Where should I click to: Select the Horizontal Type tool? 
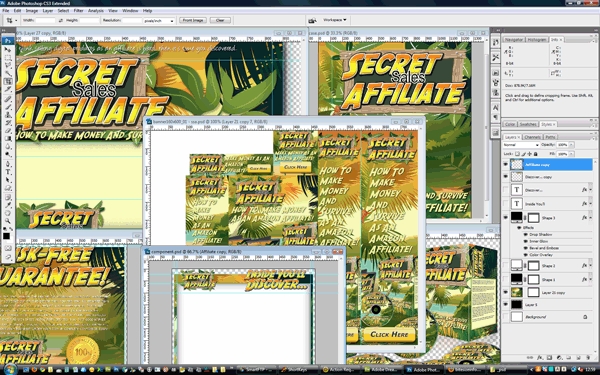click(8, 172)
